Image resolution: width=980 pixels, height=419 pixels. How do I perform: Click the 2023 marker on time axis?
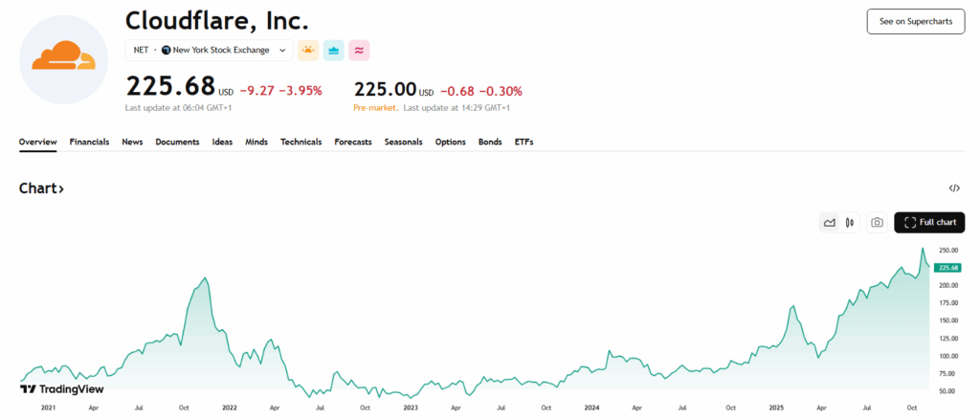pos(411,408)
